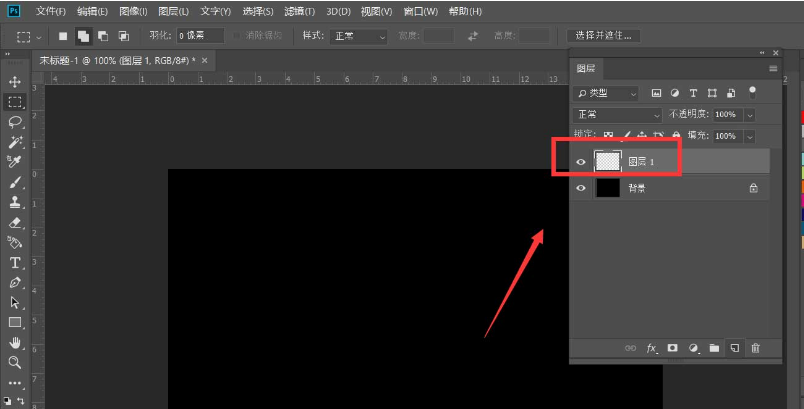
Task: Open marquee tool preset dropdown arrow
Action: [x=38, y=37]
